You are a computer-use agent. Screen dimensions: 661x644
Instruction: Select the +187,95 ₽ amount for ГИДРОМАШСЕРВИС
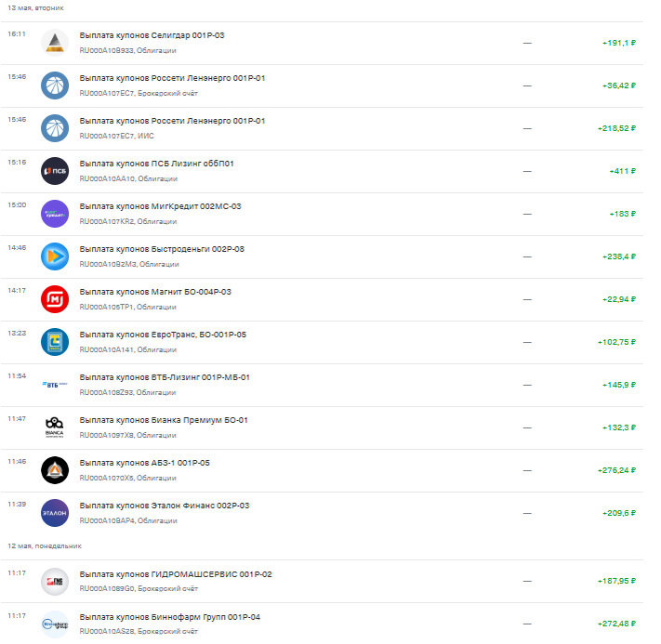(616, 581)
